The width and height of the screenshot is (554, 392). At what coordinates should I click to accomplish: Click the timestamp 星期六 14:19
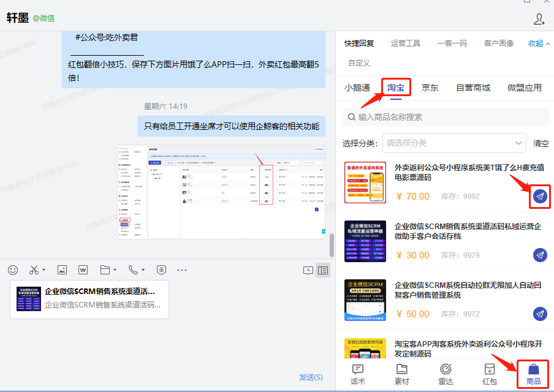pyautogui.click(x=165, y=107)
